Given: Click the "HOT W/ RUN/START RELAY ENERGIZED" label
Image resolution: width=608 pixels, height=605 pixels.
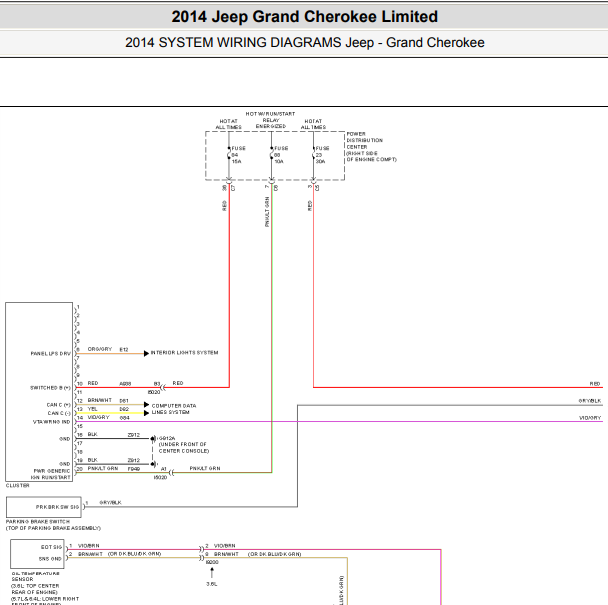Looking at the screenshot, I should click(270, 120).
